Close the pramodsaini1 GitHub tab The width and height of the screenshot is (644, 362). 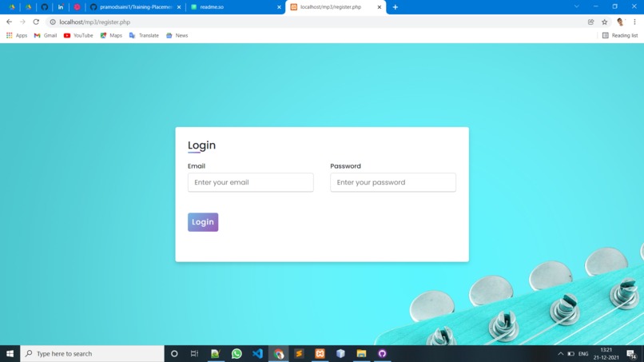pyautogui.click(x=179, y=7)
